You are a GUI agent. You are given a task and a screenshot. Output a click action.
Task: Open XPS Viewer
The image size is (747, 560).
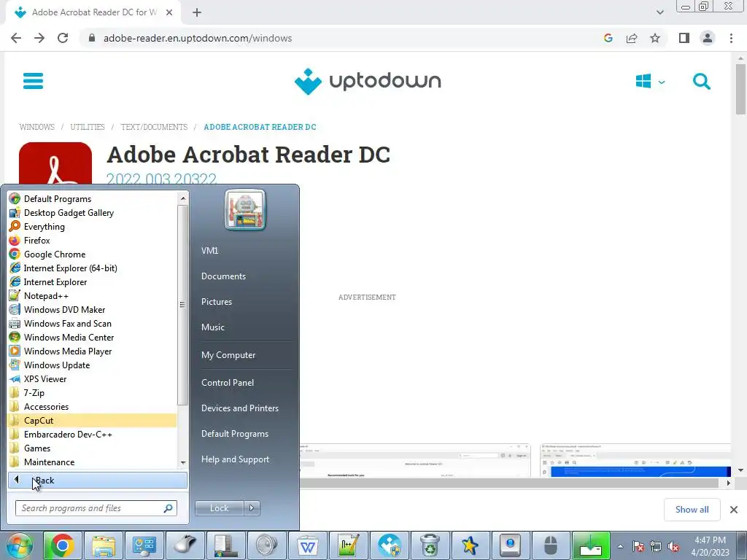tap(93, 379)
